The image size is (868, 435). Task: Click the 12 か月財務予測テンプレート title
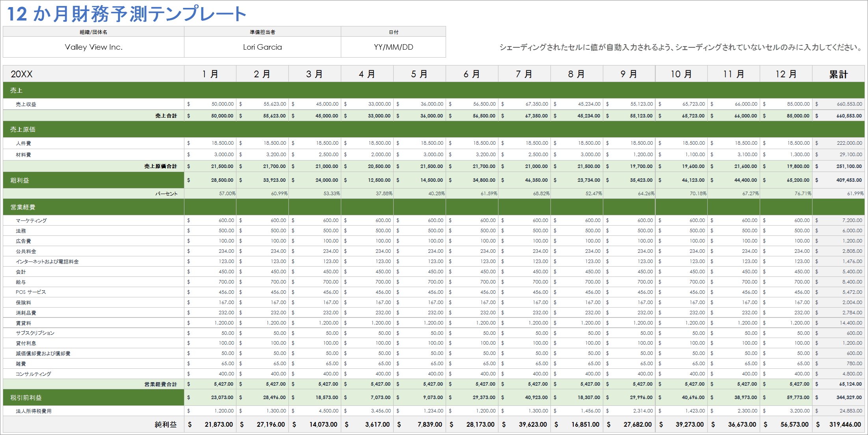(126, 14)
